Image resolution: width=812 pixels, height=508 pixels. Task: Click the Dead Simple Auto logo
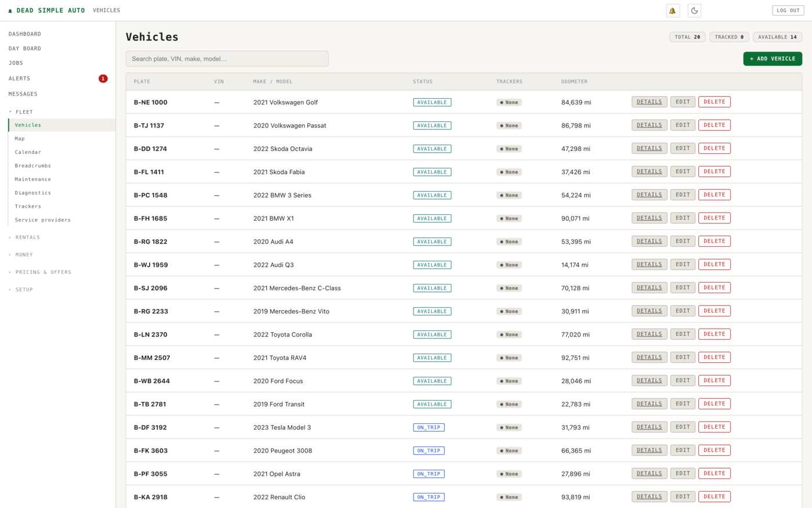(46, 10)
